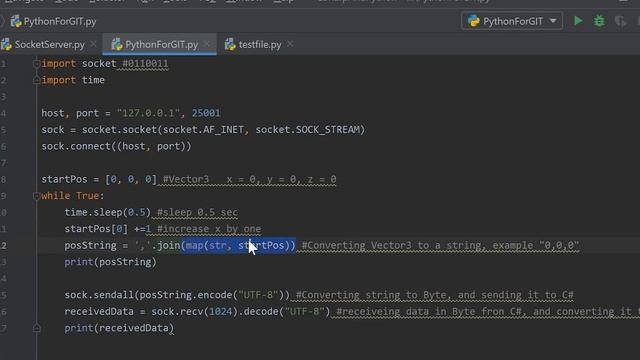Click the #0110011 comment after import socket
This screenshot has width=640, height=360.
click(145, 64)
